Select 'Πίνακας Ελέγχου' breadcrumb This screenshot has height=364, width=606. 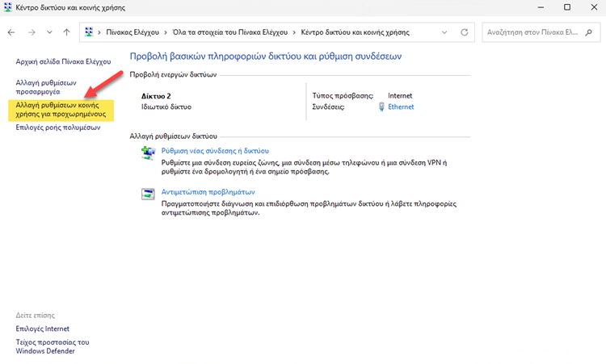(133, 32)
